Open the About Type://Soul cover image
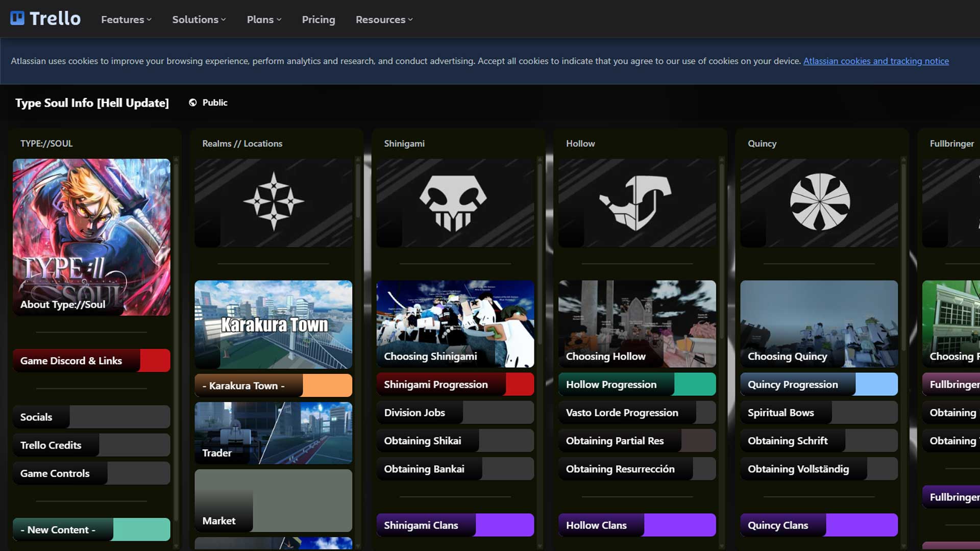This screenshot has height=551, width=980. [91, 237]
